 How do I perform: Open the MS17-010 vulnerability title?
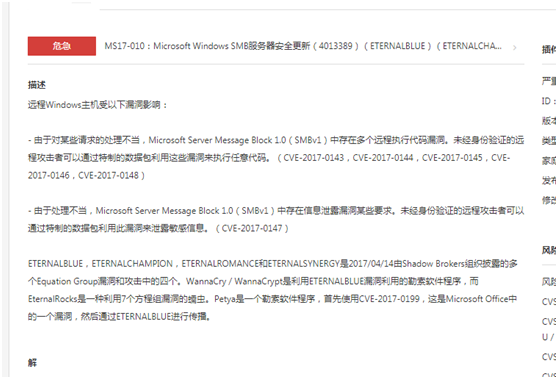(x=303, y=46)
